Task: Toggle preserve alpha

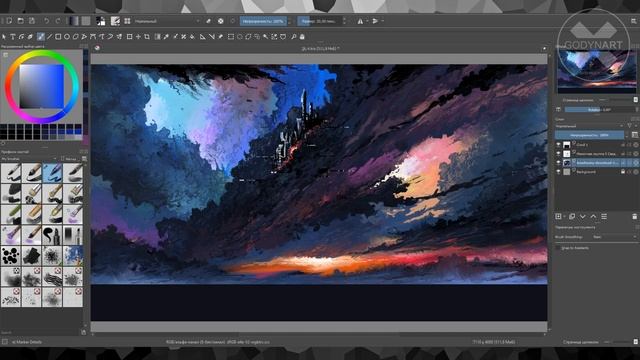Action: pos(220,21)
